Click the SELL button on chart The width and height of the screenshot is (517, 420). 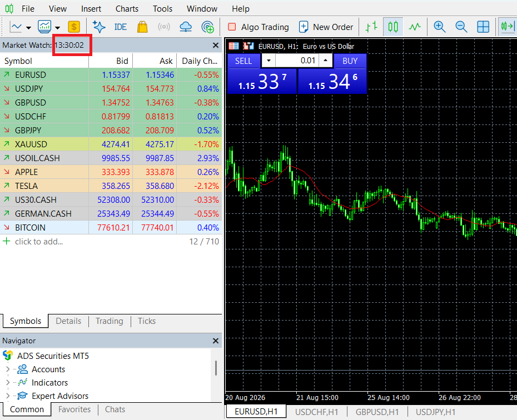(243, 61)
